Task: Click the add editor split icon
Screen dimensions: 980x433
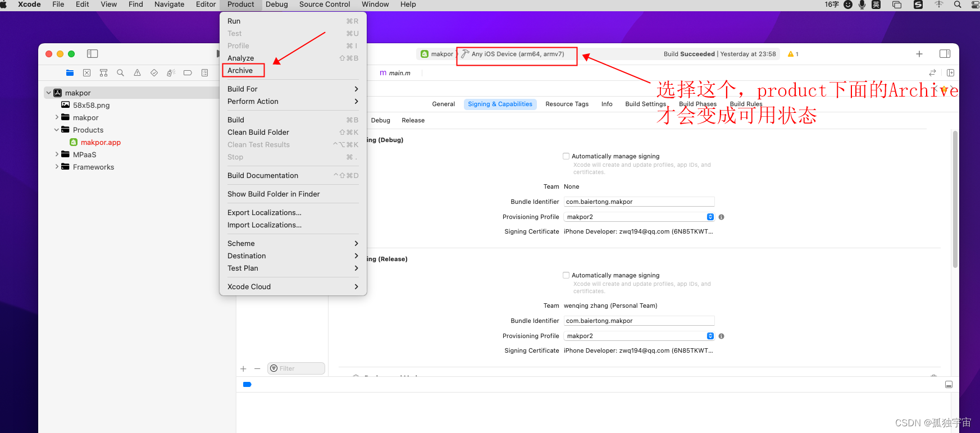Action: [950, 72]
